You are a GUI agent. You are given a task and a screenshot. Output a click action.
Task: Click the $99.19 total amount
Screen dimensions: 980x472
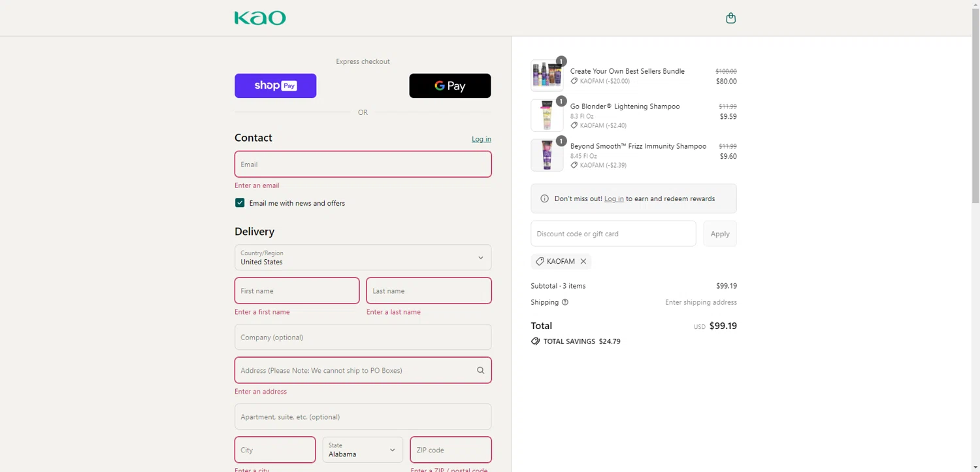click(x=723, y=326)
